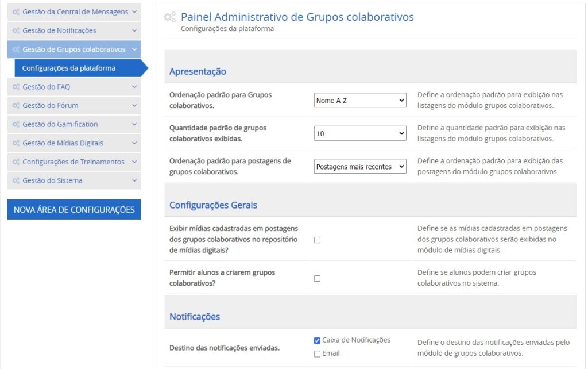Viewport: 588px width, 369px height.
Task: Click the gears icon beside Gestão de Mídias Digitais
Action: (x=16, y=143)
